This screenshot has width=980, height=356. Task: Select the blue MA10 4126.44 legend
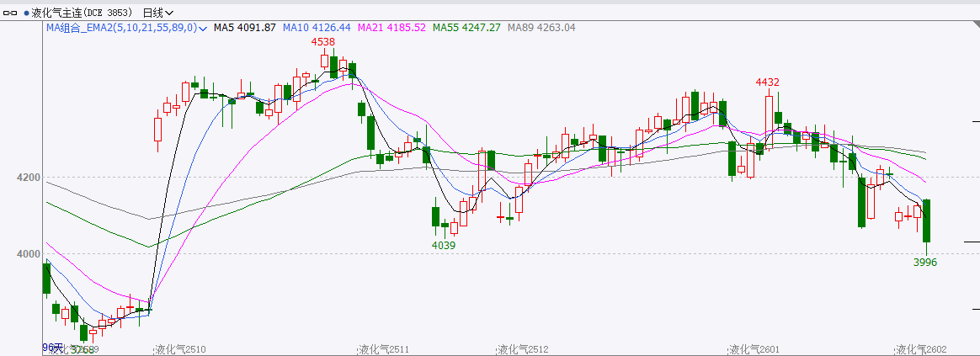[317, 28]
